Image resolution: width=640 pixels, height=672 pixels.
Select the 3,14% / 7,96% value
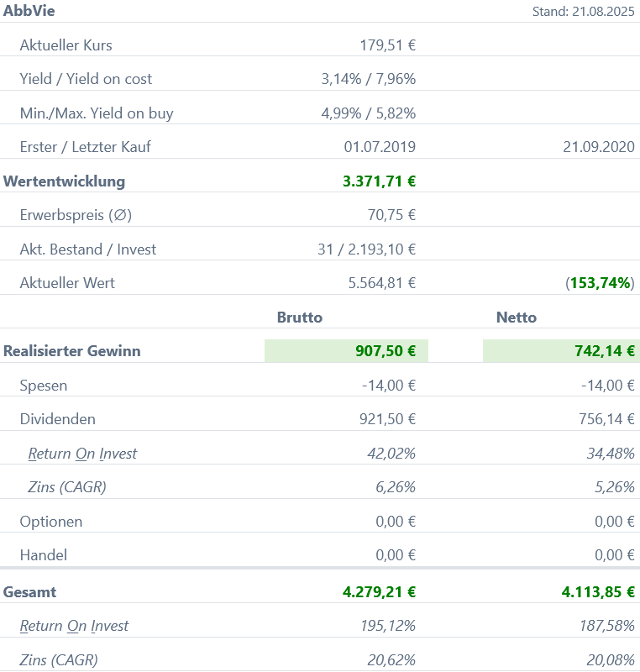369,79
